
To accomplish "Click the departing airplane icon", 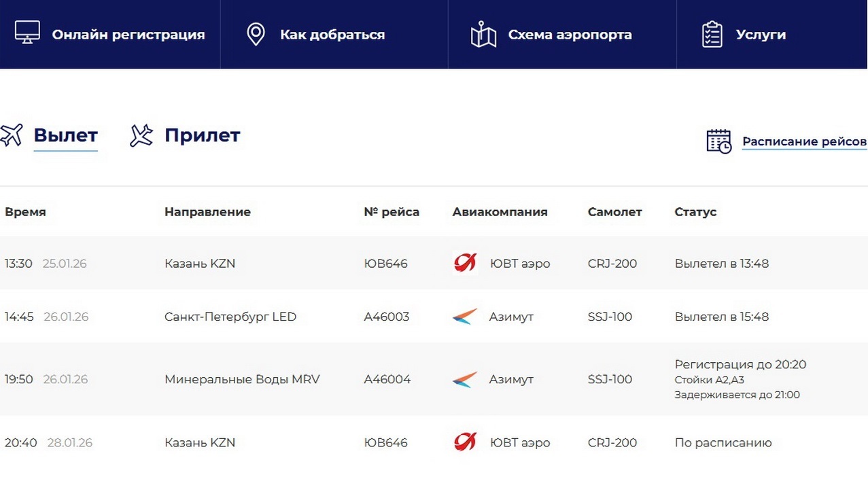I will click(12, 135).
